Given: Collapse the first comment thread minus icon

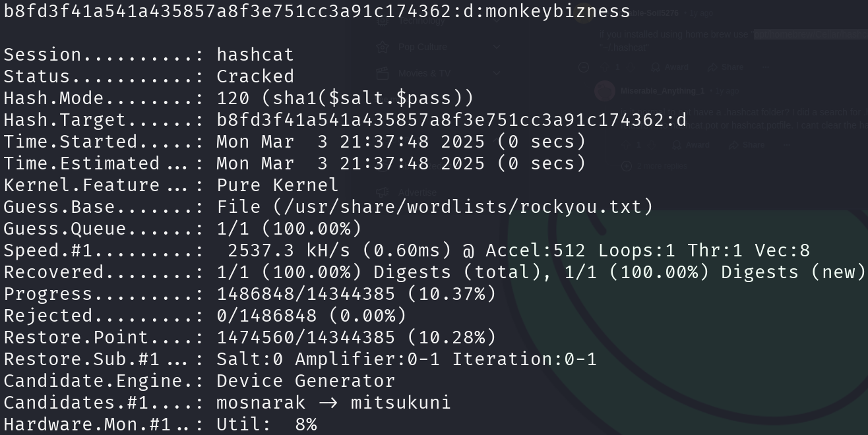Looking at the screenshot, I should tap(584, 67).
